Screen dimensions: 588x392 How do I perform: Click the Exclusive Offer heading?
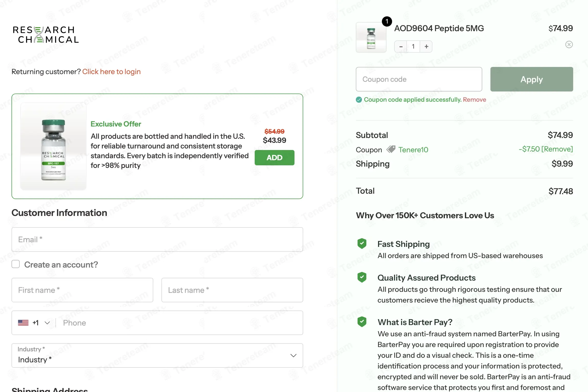tap(116, 124)
